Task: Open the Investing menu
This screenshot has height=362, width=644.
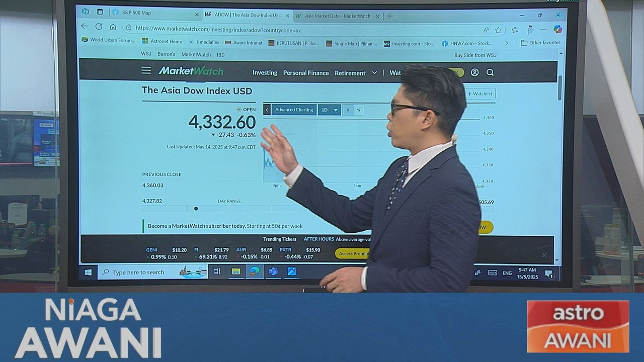Action: (265, 73)
